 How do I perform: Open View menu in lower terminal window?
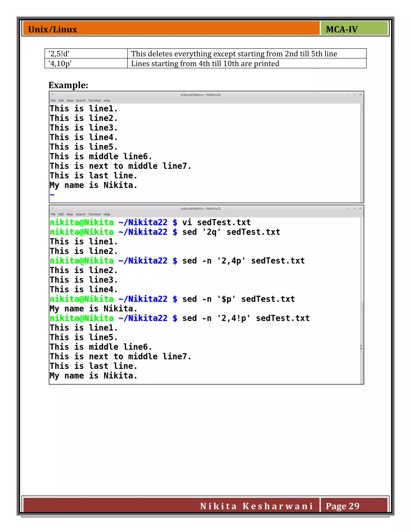point(70,214)
